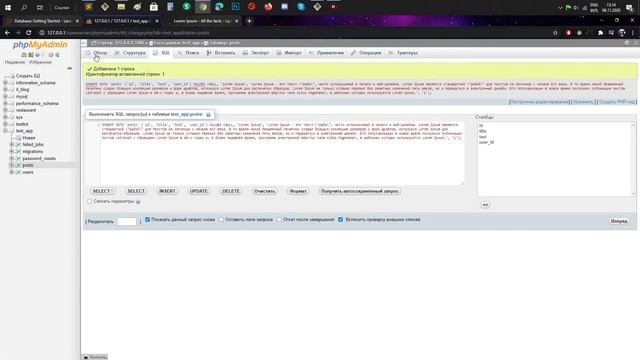Click help icon beside bind parameters
The height and width of the screenshot is (360, 640).
coord(138,202)
